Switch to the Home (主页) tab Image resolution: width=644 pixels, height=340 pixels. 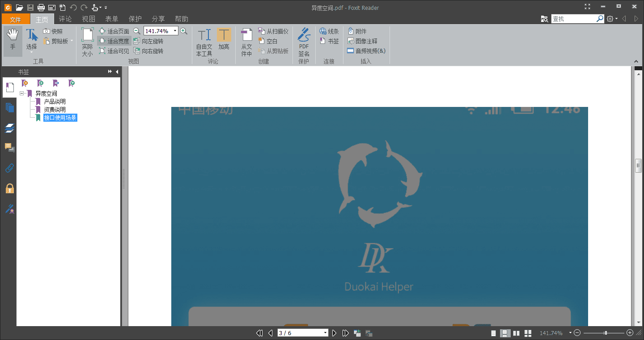pyautogui.click(x=42, y=19)
